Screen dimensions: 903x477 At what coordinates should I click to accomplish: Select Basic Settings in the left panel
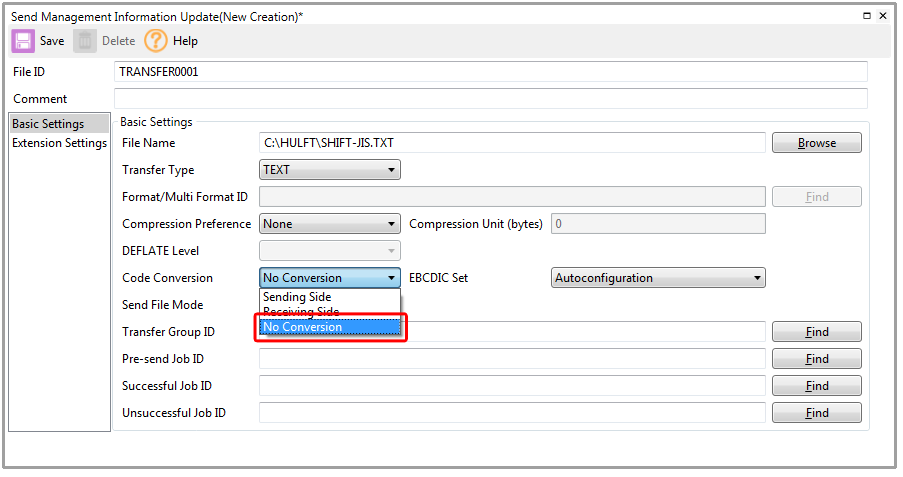coord(48,124)
